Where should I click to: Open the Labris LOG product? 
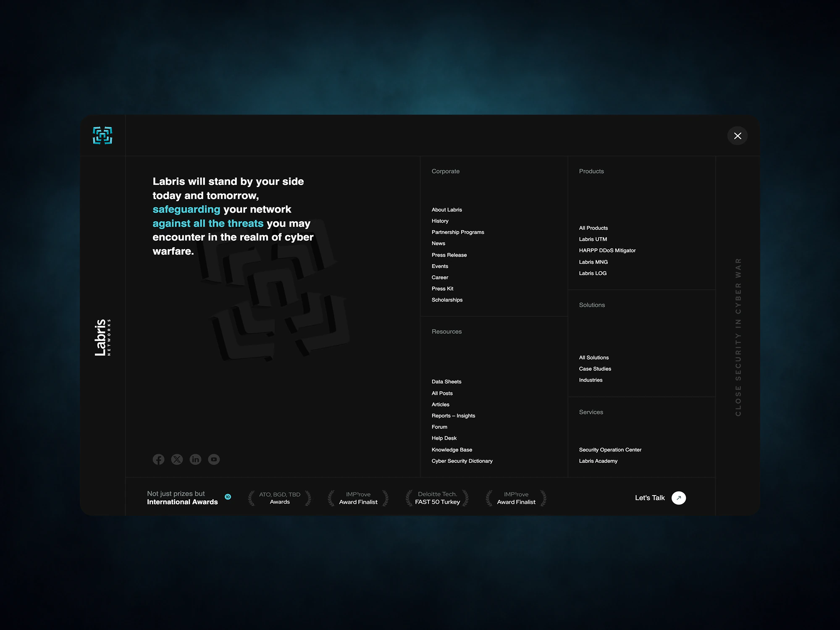click(x=593, y=273)
